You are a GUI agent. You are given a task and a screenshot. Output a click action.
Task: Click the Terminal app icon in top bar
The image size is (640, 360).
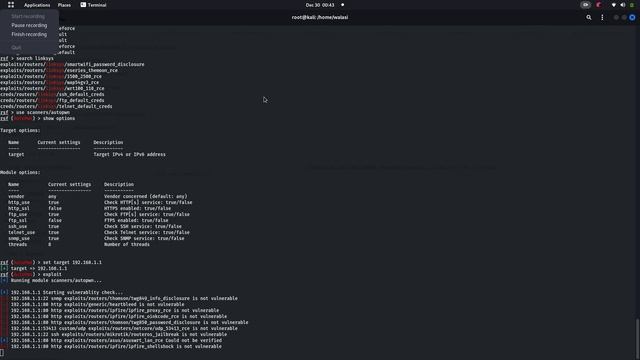tap(83, 5)
